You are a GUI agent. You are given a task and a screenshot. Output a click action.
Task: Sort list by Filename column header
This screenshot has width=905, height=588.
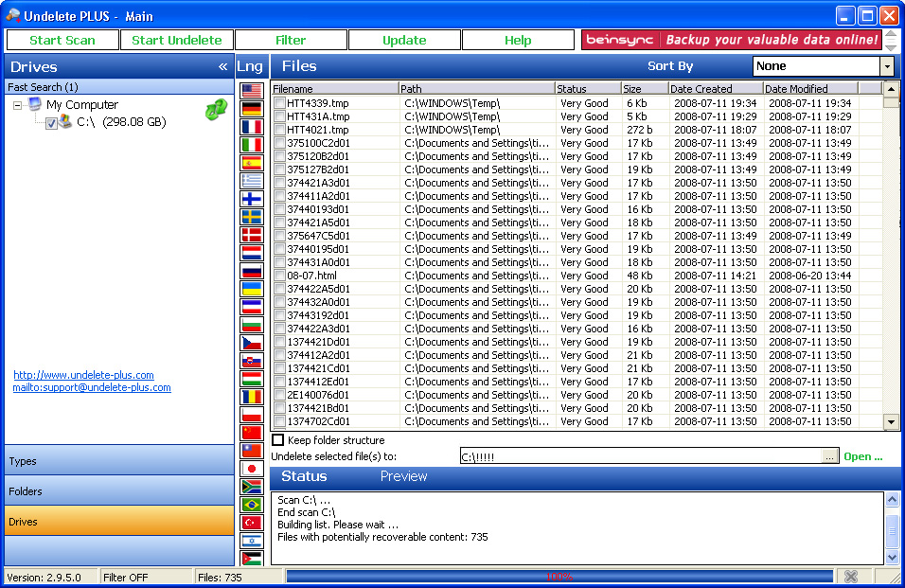[x=335, y=88]
